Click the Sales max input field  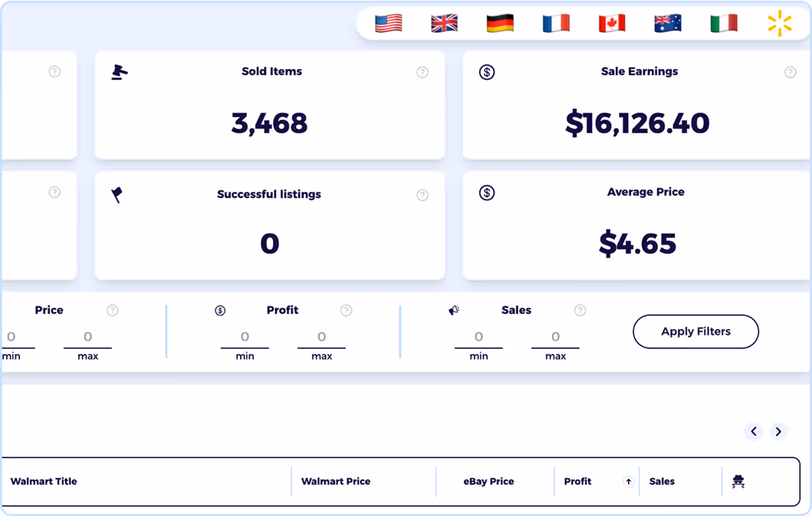(x=556, y=338)
